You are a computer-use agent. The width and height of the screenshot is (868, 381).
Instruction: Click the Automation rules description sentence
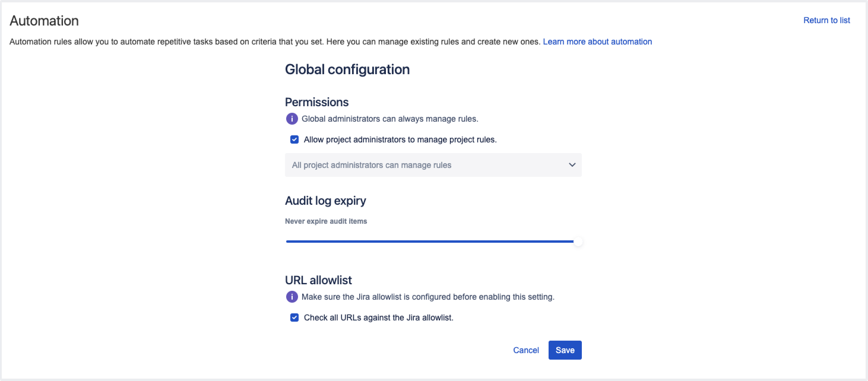pyautogui.click(x=275, y=42)
